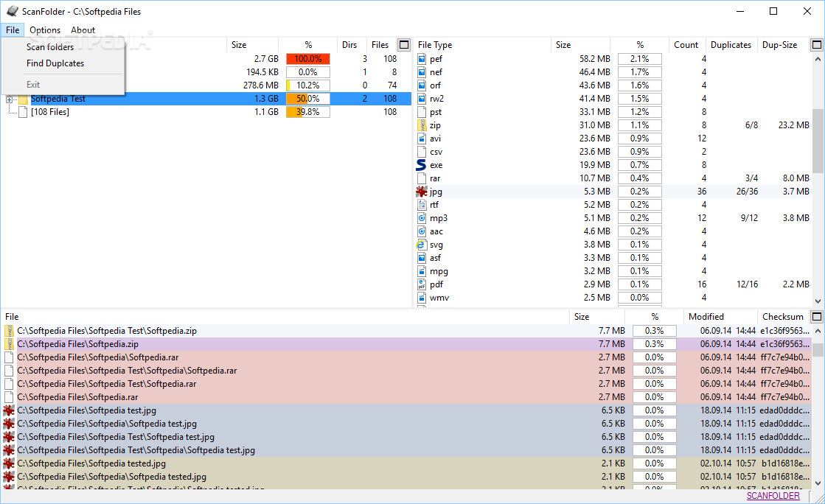Click the pdf file type icon

click(x=422, y=284)
